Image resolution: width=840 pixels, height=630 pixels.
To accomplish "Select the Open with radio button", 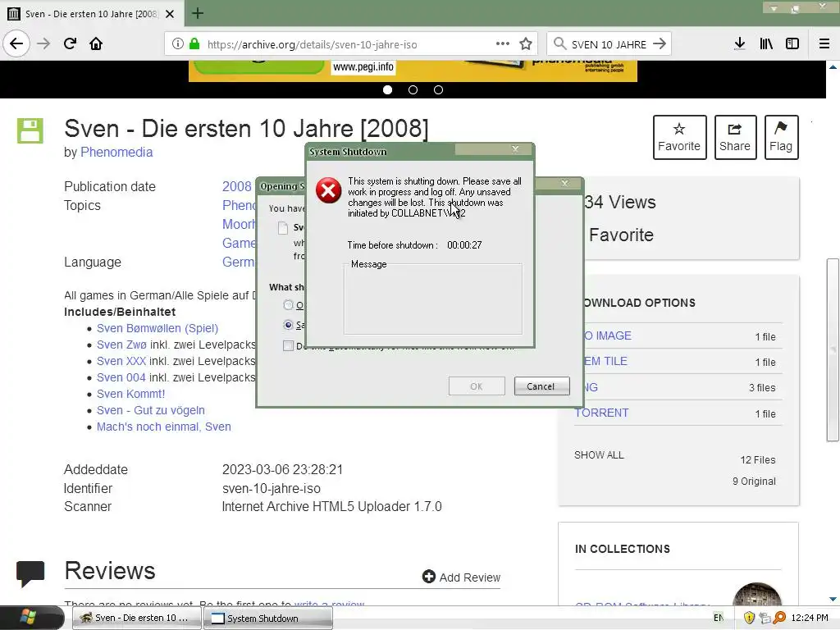I will [288, 305].
